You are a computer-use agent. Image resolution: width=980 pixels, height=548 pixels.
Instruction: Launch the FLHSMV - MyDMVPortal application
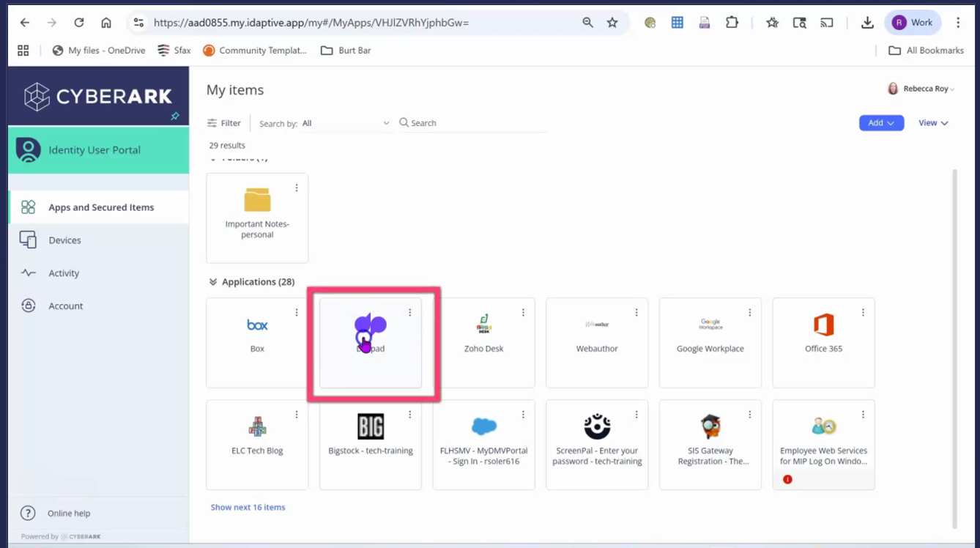(484, 445)
